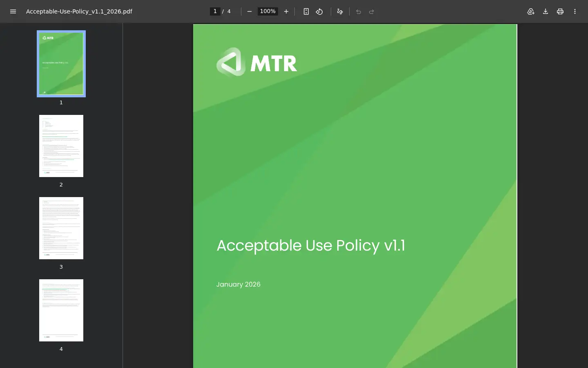Open the page 2 thumbnail
This screenshot has height=368, width=588.
(x=61, y=146)
